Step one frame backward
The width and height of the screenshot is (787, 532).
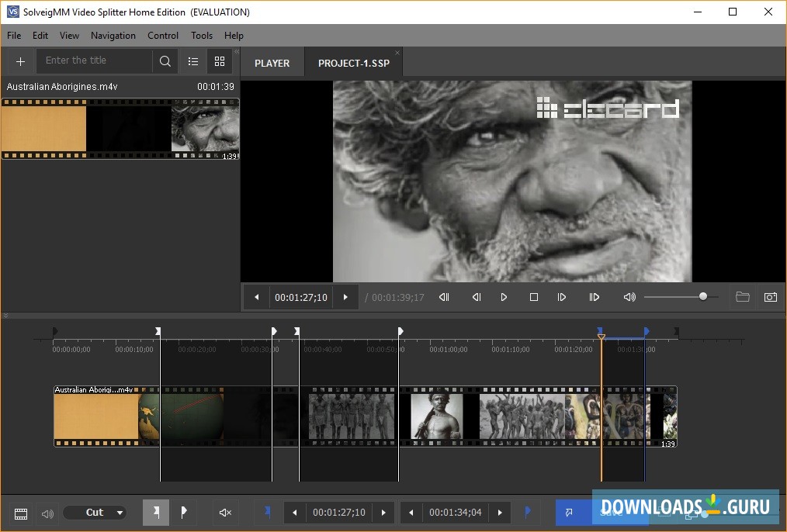(477, 297)
